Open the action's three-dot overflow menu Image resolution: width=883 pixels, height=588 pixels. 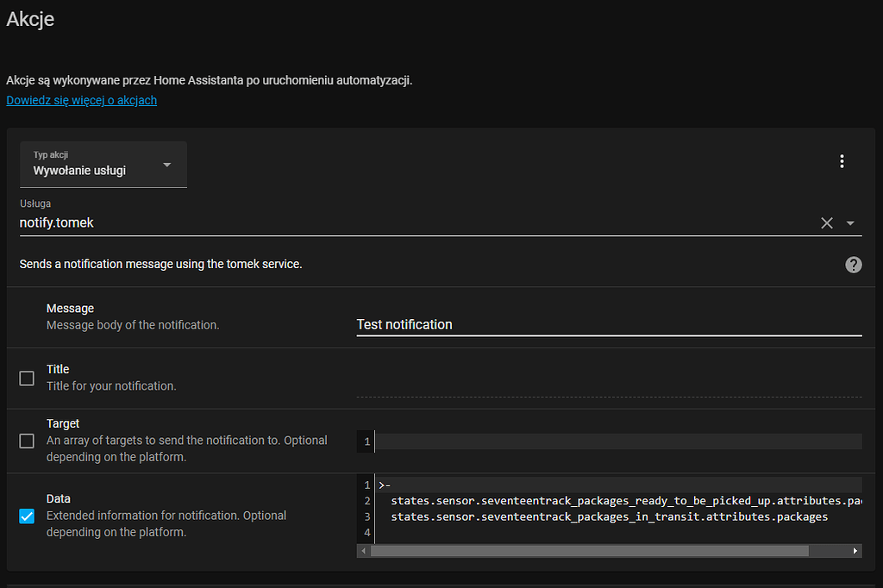click(842, 161)
